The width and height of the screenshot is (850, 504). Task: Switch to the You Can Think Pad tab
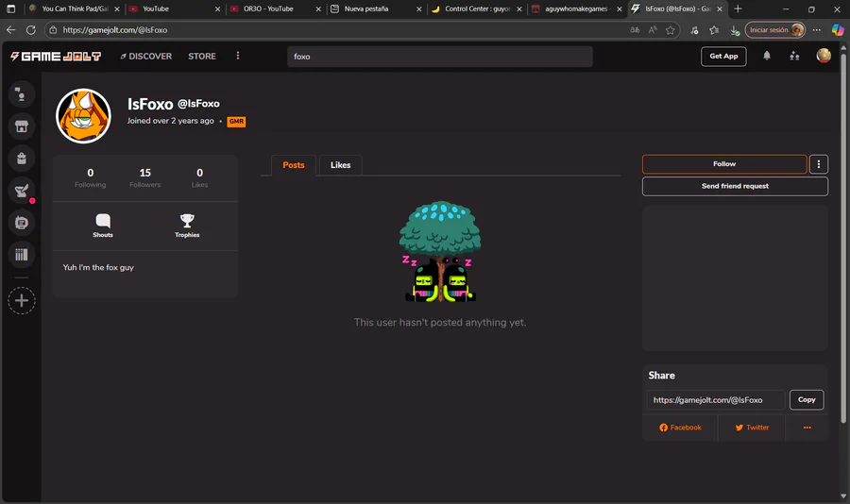pos(75,8)
